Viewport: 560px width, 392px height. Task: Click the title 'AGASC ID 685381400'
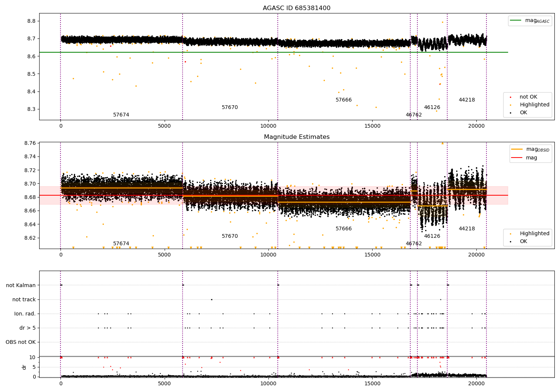coord(296,8)
